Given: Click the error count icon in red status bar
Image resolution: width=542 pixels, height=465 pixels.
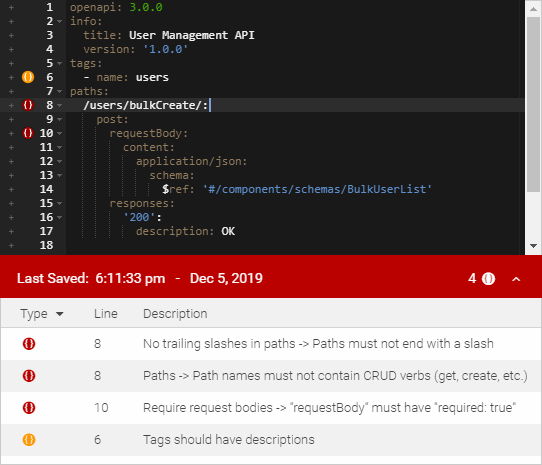Looking at the screenshot, I should pos(488,279).
